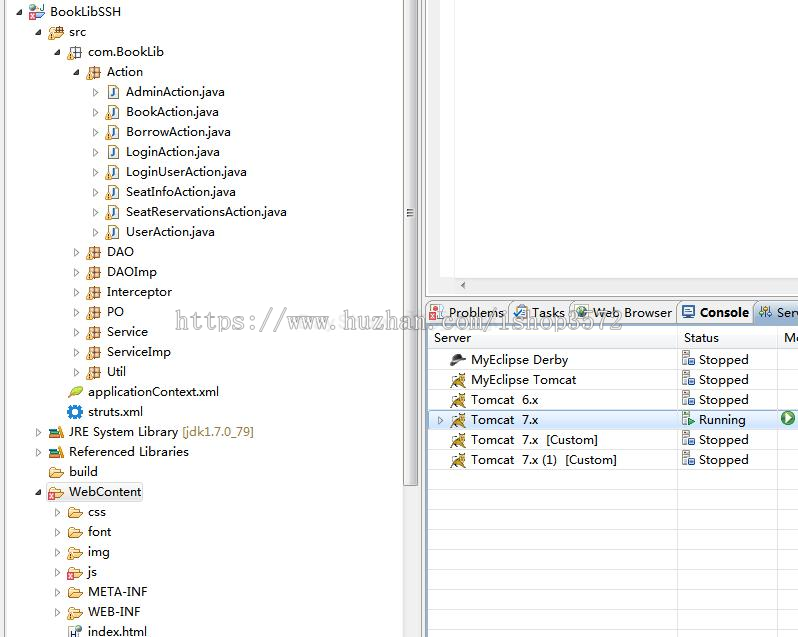
Task: Select the font folder
Action: tap(99, 532)
